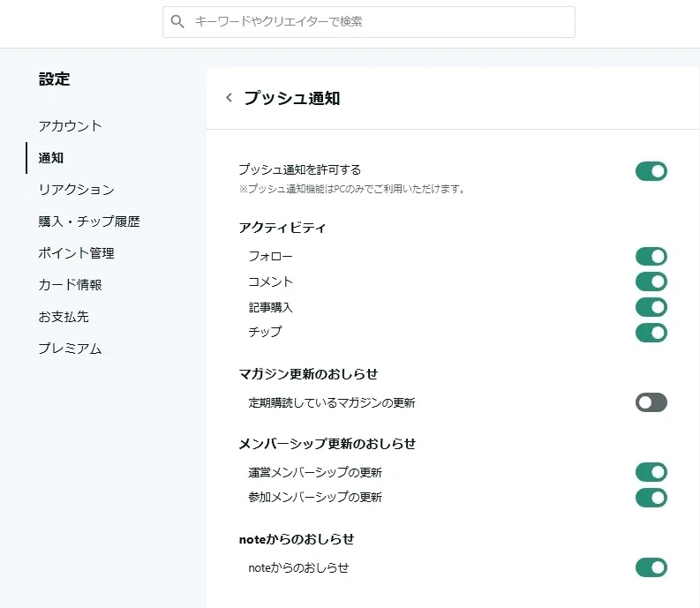The width and height of the screenshot is (700, 608).
Task: Open リアクション settings
Action: 76,189
